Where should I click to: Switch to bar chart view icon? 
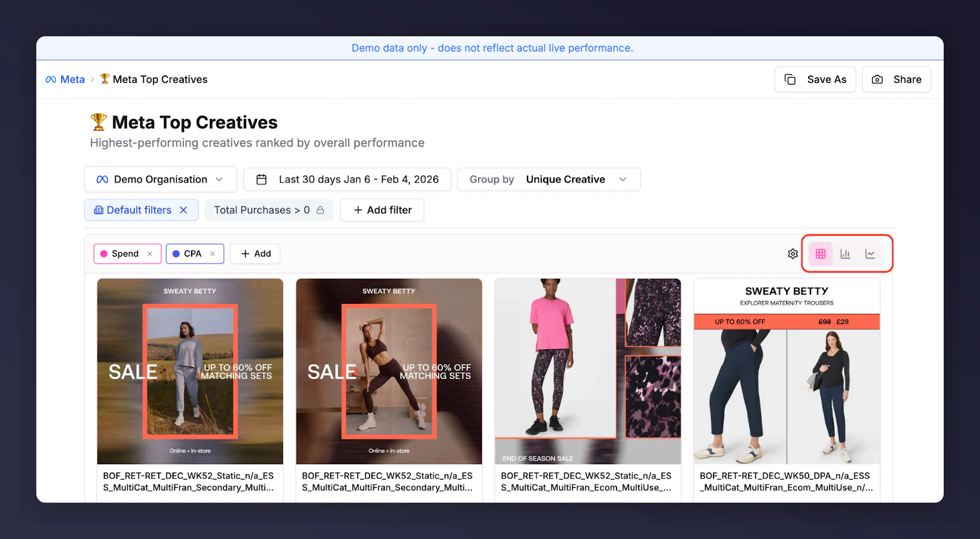845,254
